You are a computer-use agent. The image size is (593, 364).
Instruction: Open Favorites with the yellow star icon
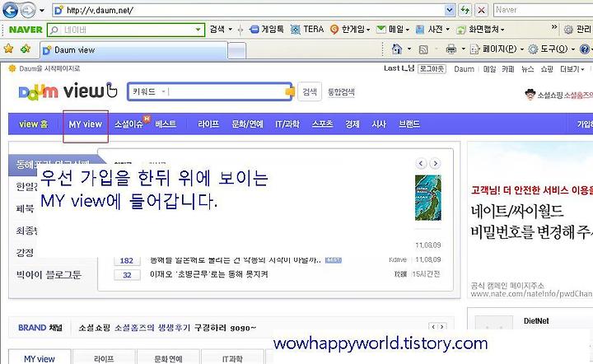[9, 49]
